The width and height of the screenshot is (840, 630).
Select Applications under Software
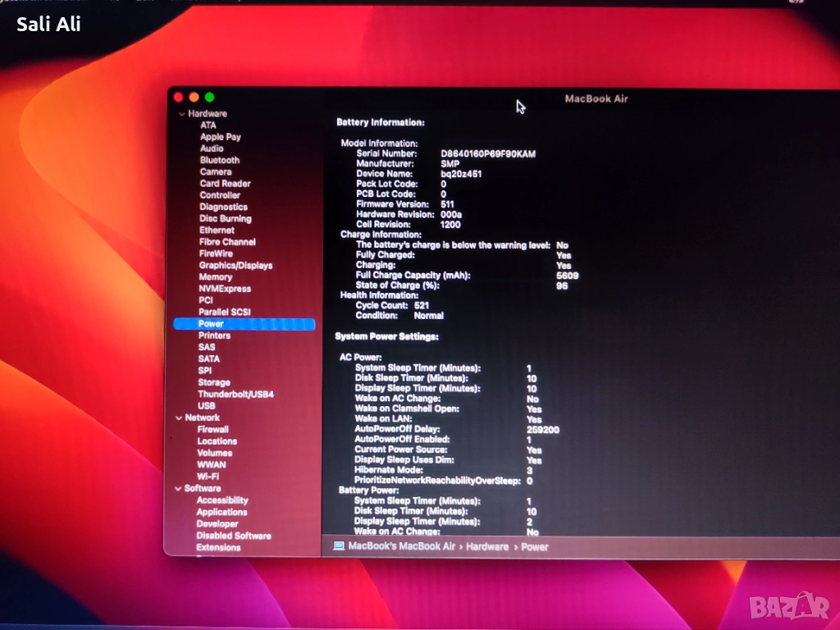point(221,512)
